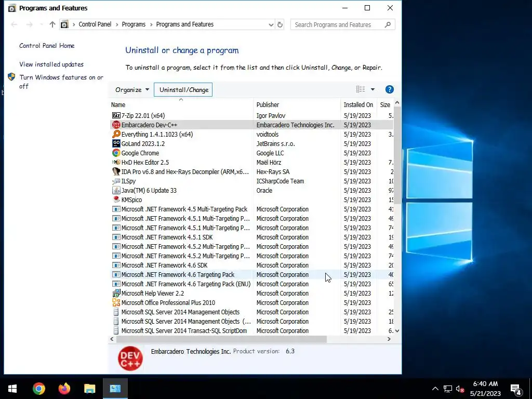Open File Explorer from the taskbar

(x=89, y=389)
